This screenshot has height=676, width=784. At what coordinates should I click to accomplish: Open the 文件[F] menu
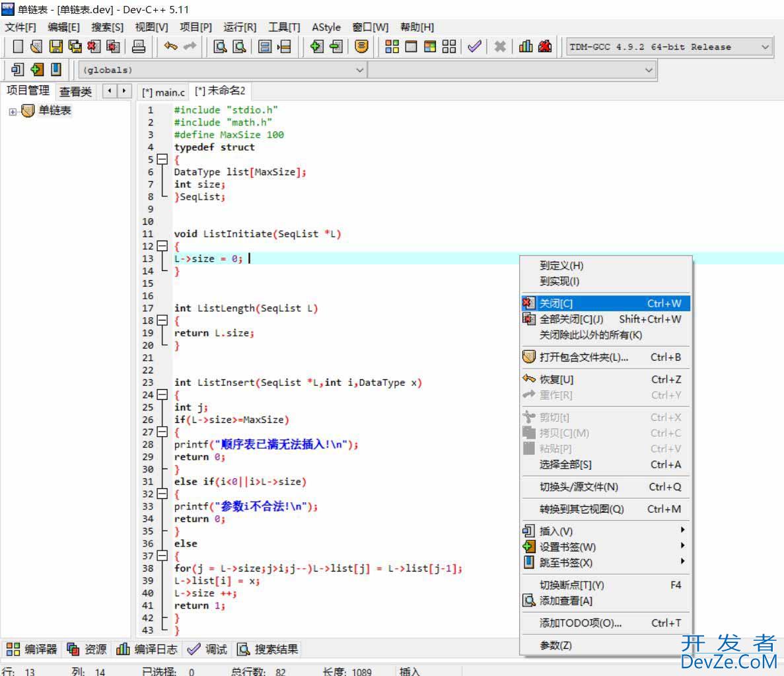[21, 27]
